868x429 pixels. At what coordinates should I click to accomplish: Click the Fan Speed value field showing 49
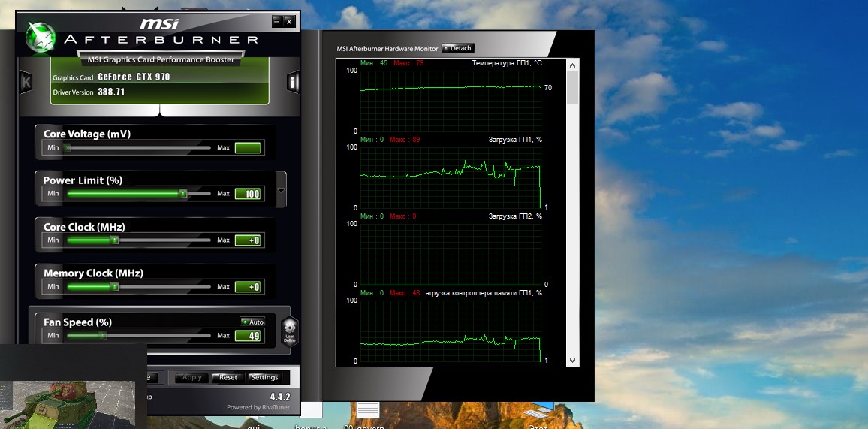click(248, 335)
